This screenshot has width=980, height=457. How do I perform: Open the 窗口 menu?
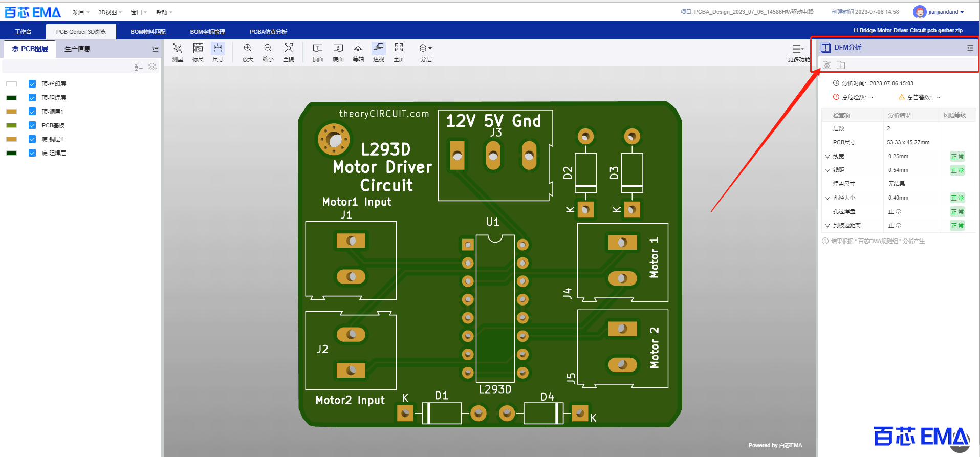coord(139,12)
